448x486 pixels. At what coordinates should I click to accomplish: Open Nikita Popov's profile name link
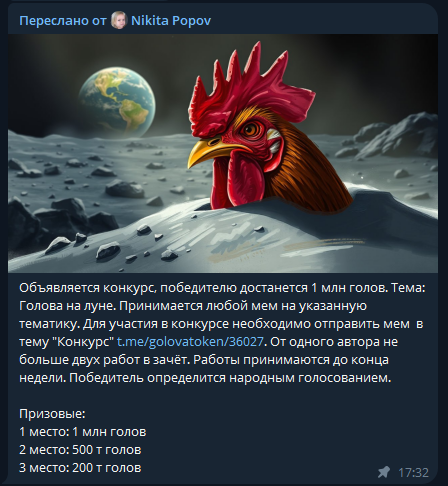coord(171,21)
